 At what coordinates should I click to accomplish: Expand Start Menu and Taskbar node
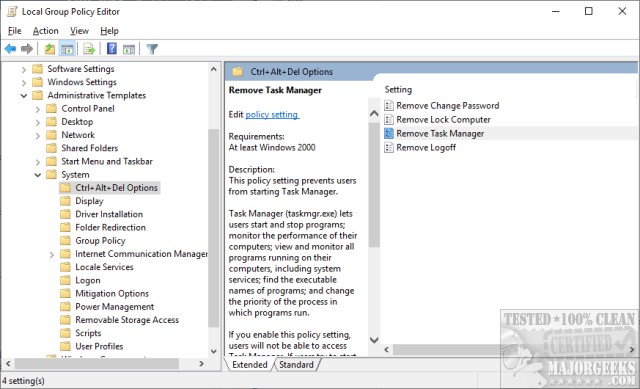38,162
